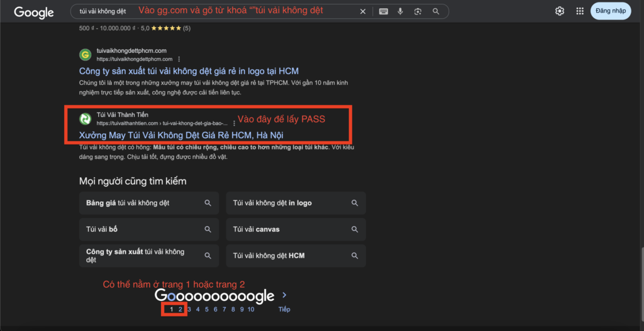Open more options for tuivaikhongdettphcm.com result
The width and height of the screenshot is (644, 331).
coord(179,59)
